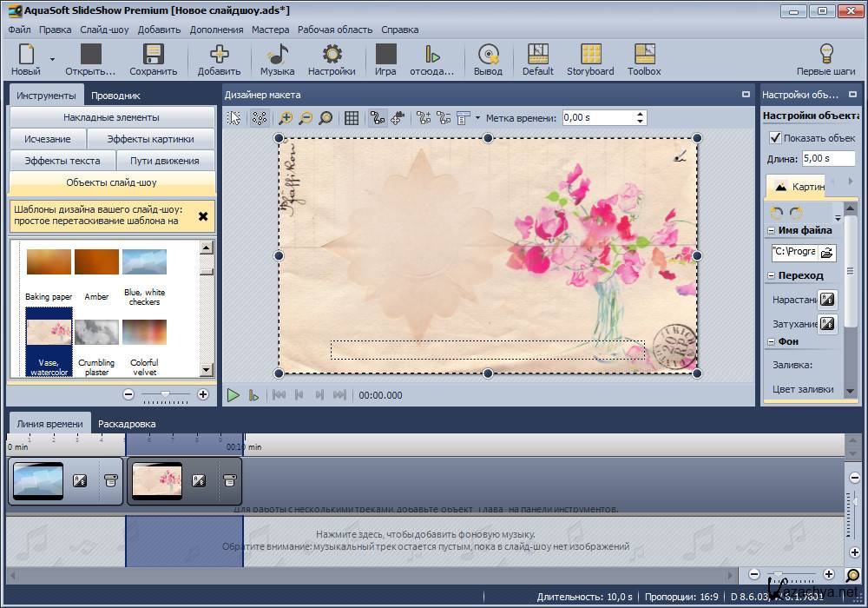Toggle the Показать объект checkbox
The width and height of the screenshot is (868, 608).
click(775, 138)
